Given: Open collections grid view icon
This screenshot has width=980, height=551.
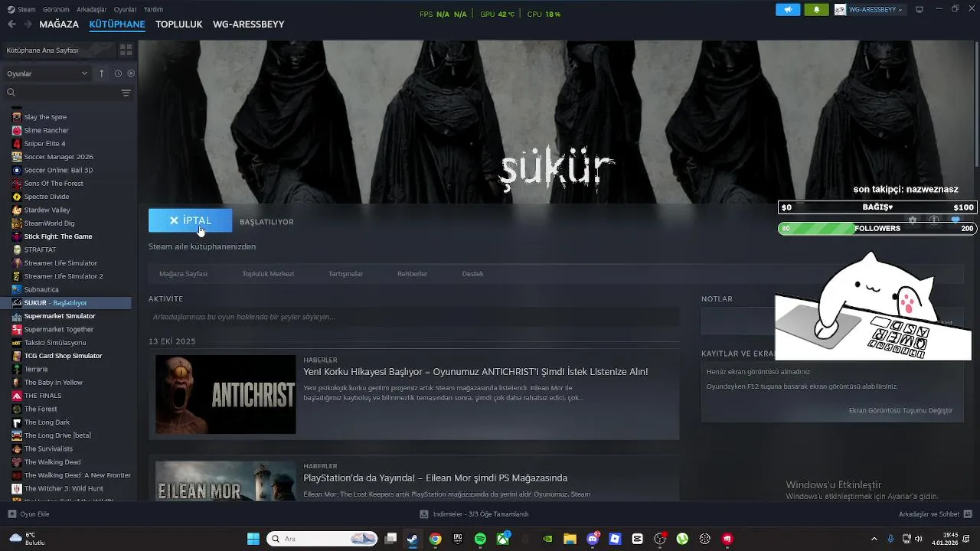Looking at the screenshot, I should point(126,50).
